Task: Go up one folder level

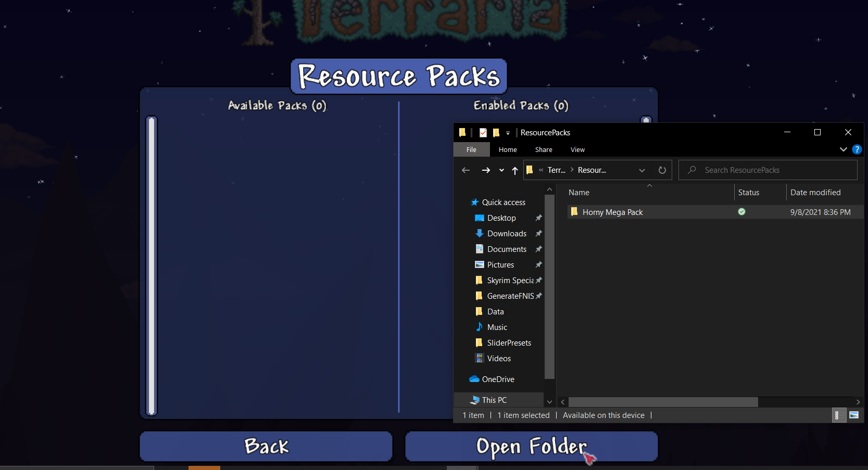Action: coord(515,170)
